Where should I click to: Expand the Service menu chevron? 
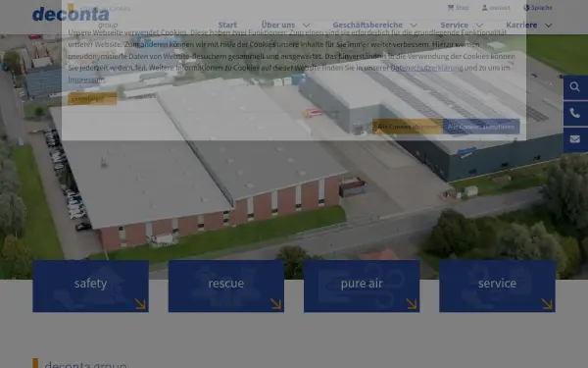(479, 26)
